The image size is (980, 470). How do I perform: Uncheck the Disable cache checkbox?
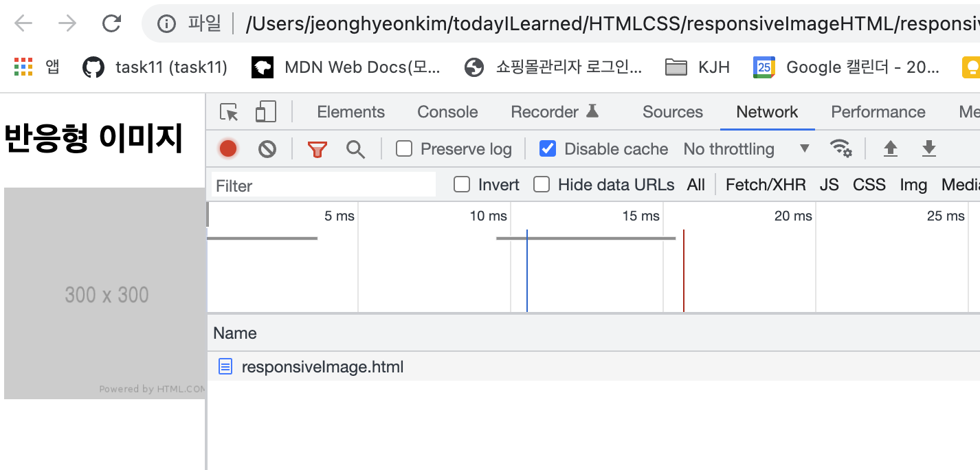coord(548,148)
